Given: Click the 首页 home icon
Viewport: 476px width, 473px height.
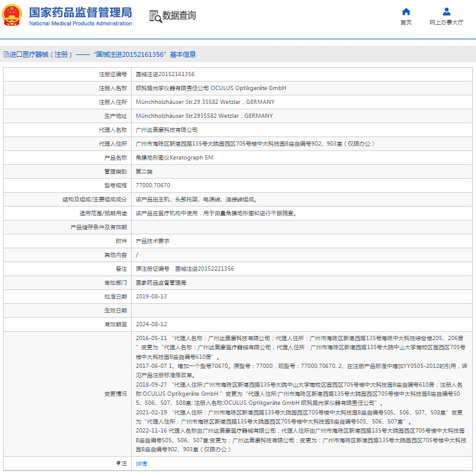Looking at the screenshot, I should pyautogui.click(x=406, y=11).
